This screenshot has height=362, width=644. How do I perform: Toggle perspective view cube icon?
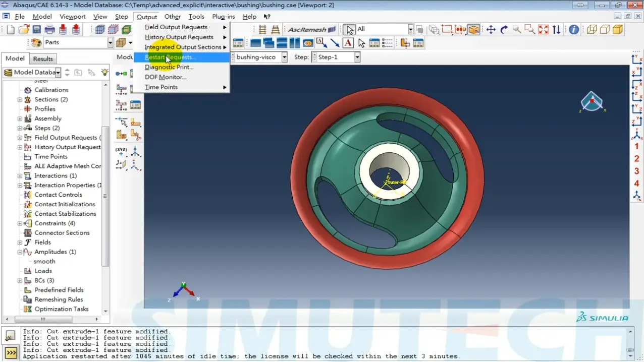(x=473, y=30)
